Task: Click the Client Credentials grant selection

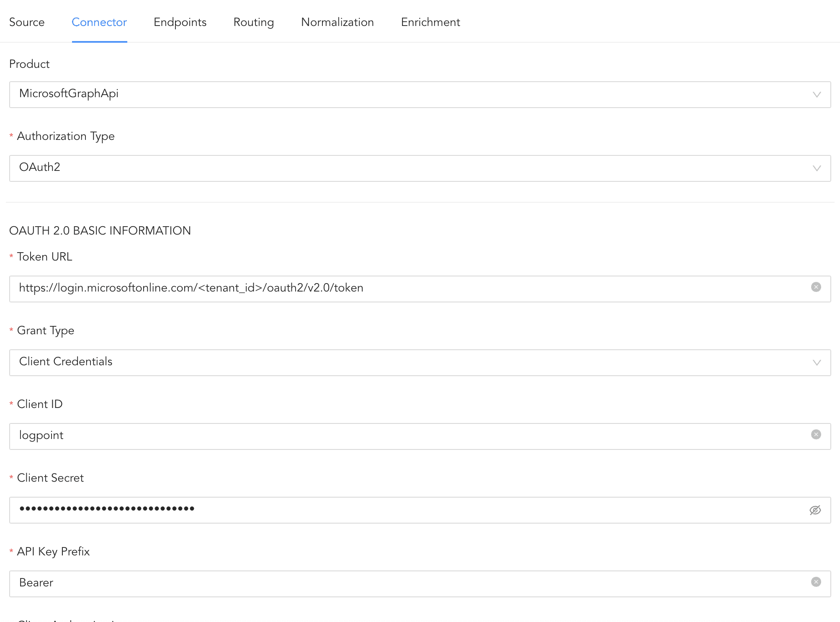Action: [66, 362]
